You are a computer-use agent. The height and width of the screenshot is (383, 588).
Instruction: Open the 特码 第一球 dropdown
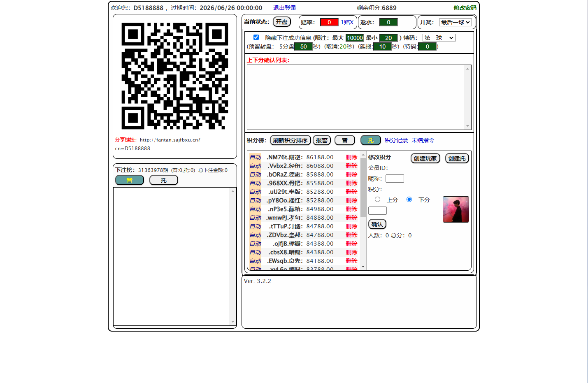click(x=439, y=38)
